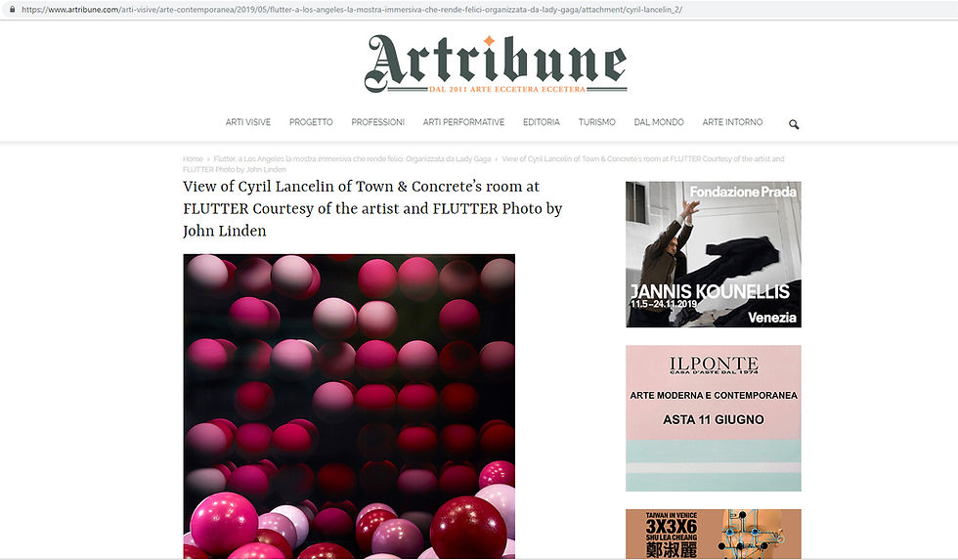The height and width of the screenshot is (560, 958).
Task: Click the Artribune logo
Action: (x=496, y=64)
